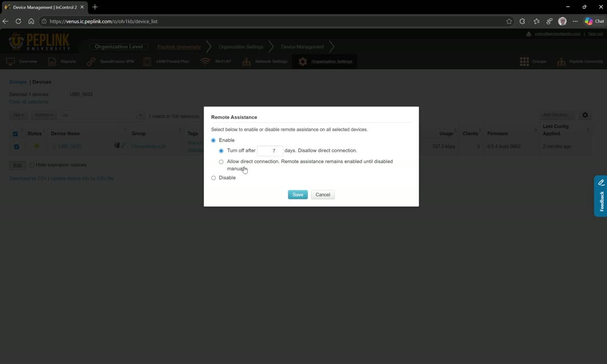Cancel the Remote Assistance dialog

pos(322,195)
